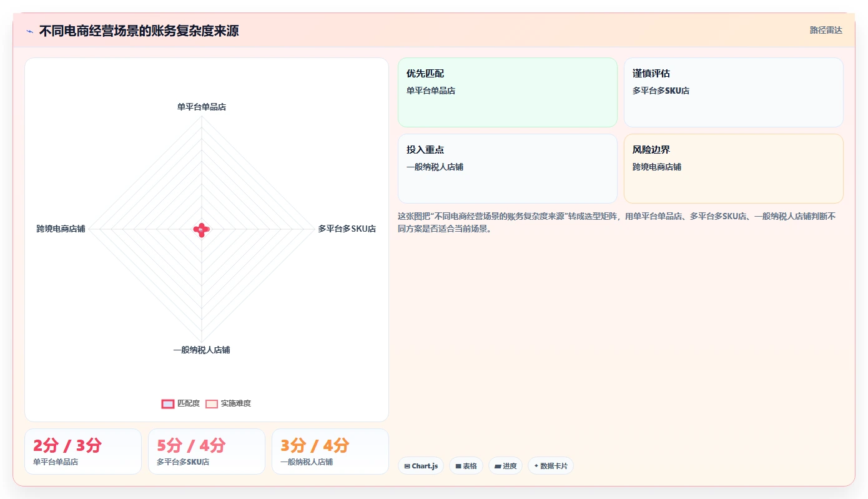868x499 pixels.
Task: Click the lightning icon beside the title
Action: click(29, 31)
